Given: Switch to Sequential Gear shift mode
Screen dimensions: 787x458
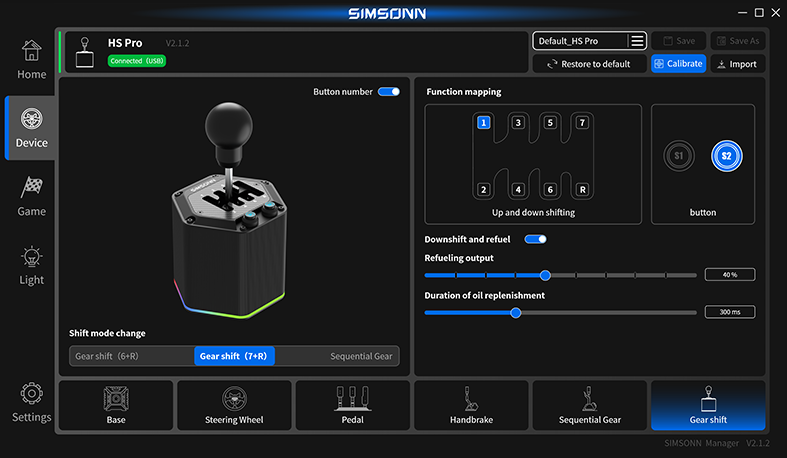Looking at the screenshot, I should 361,356.
